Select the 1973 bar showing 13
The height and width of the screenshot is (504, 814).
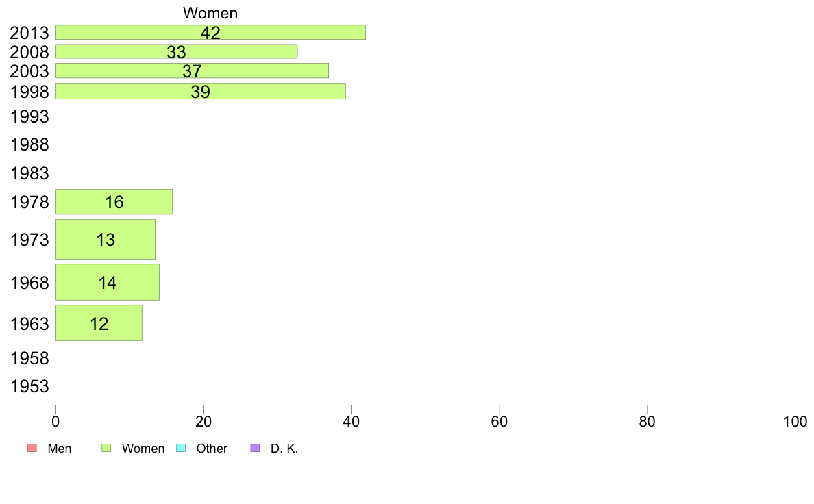tap(106, 239)
